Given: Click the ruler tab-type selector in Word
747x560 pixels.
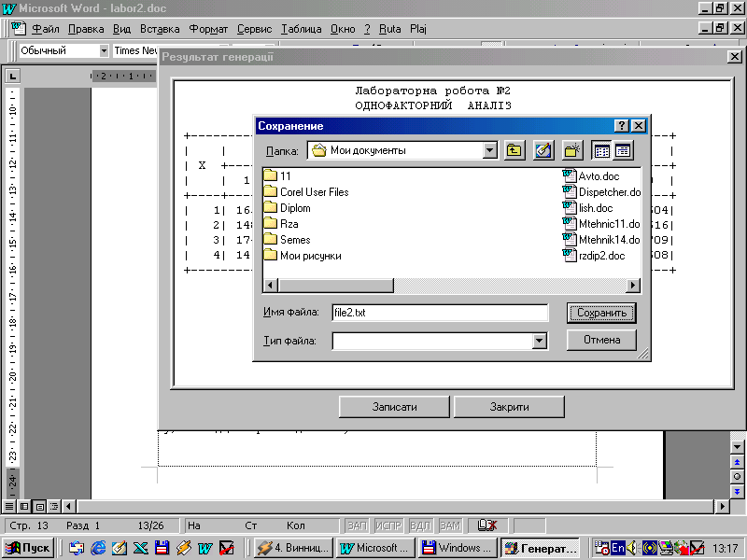Looking at the screenshot, I should tap(12, 76).
